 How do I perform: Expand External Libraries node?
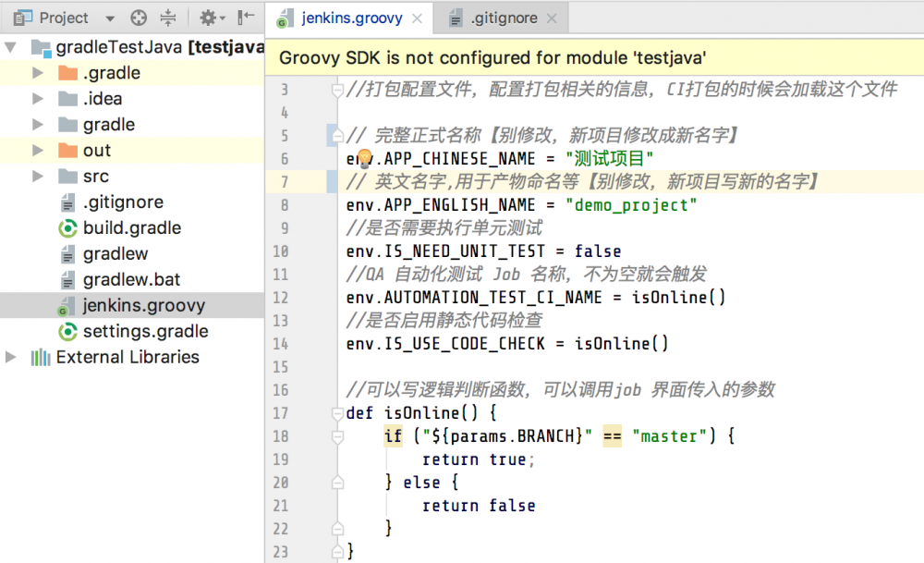pyautogui.click(x=11, y=357)
